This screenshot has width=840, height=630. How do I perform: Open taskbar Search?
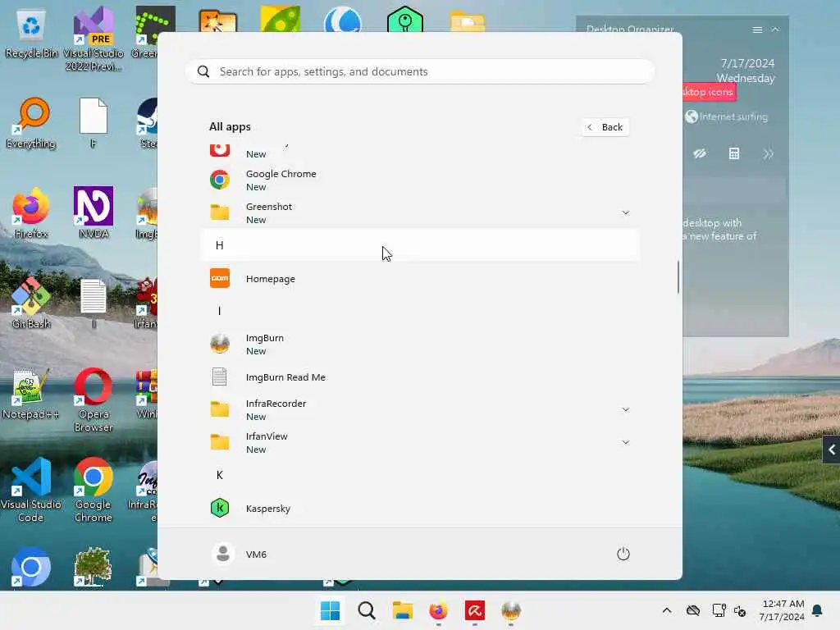click(367, 610)
